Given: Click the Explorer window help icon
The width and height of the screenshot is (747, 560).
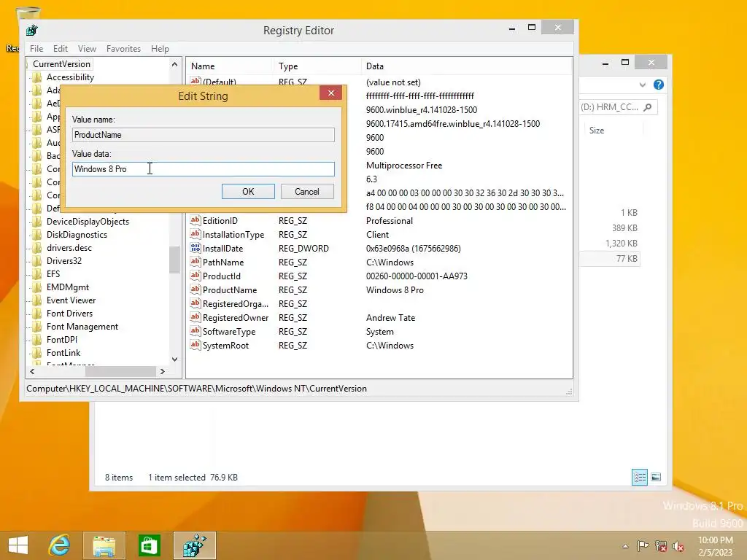Looking at the screenshot, I should click(x=659, y=85).
